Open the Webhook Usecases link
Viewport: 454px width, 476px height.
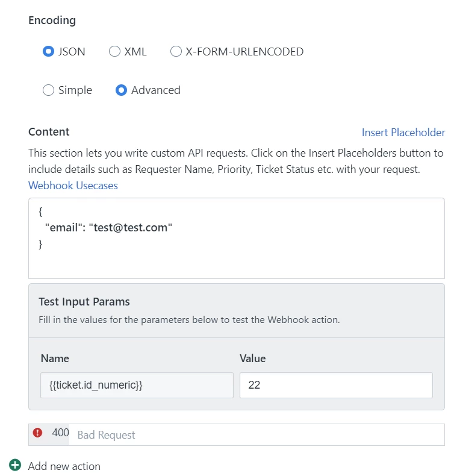pos(73,186)
